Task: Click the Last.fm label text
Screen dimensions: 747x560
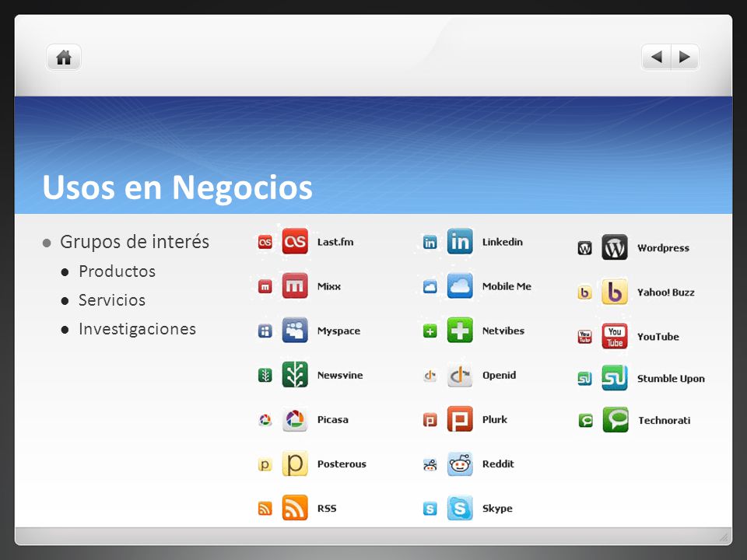Action: 335,242
